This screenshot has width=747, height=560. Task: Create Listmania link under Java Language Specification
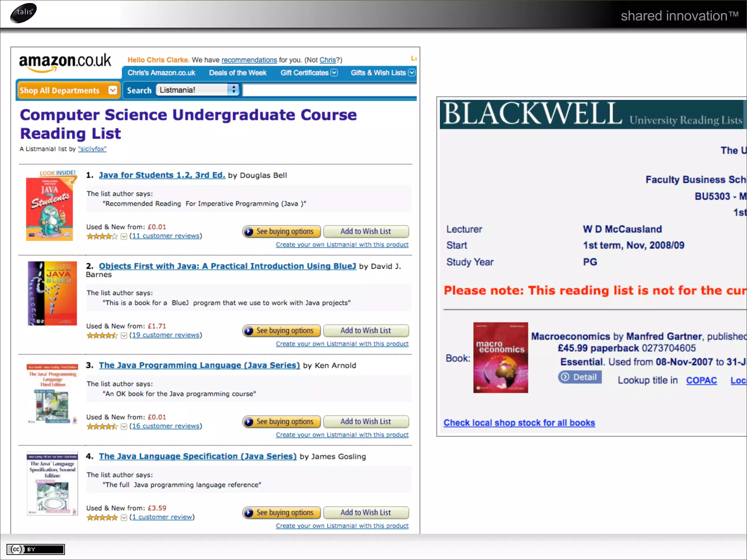pyautogui.click(x=342, y=526)
